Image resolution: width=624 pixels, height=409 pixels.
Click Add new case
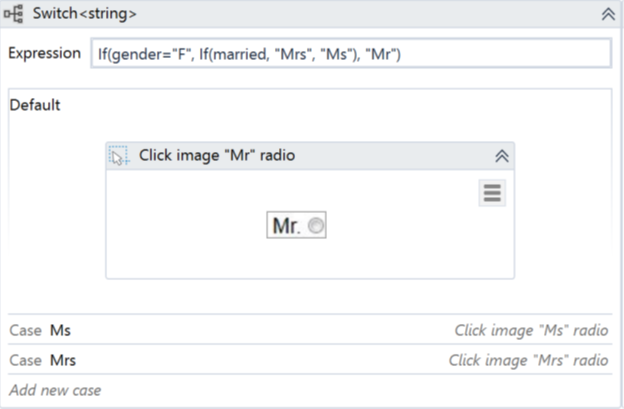pyautogui.click(x=55, y=390)
